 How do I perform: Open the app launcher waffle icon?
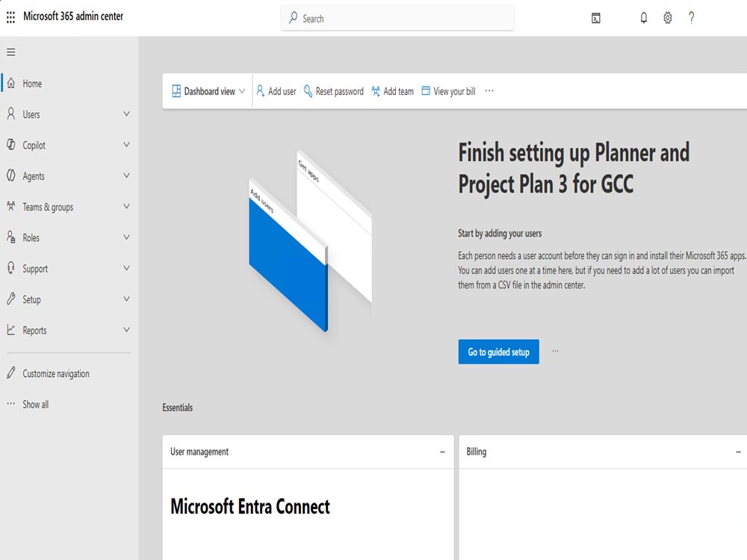tap(10, 17)
